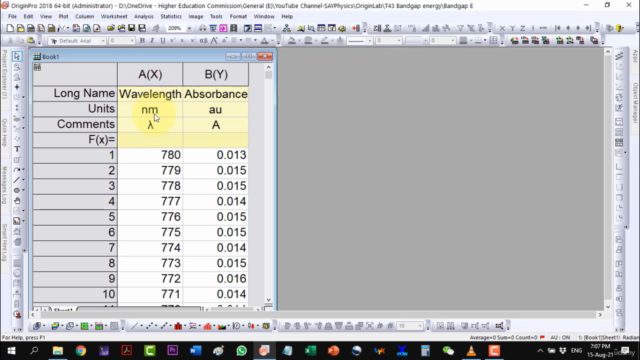Open the Messages Log side tab
640x360 pixels.
[4, 186]
